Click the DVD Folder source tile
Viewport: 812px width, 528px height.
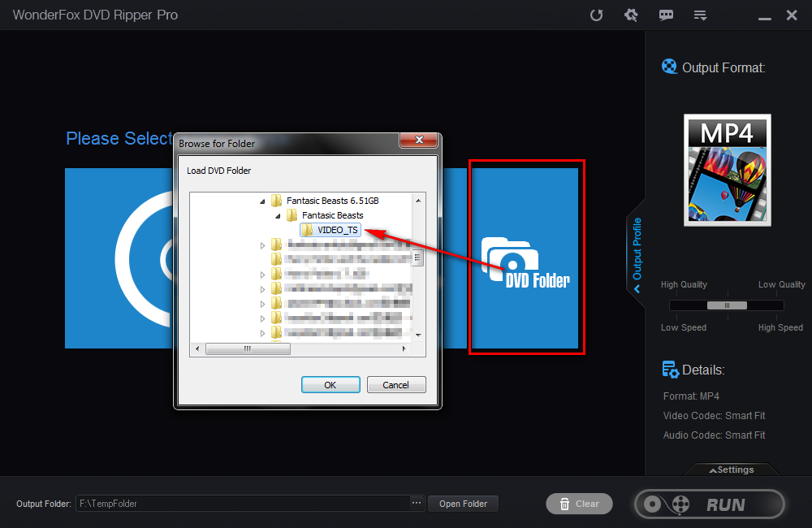tap(526, 258)
